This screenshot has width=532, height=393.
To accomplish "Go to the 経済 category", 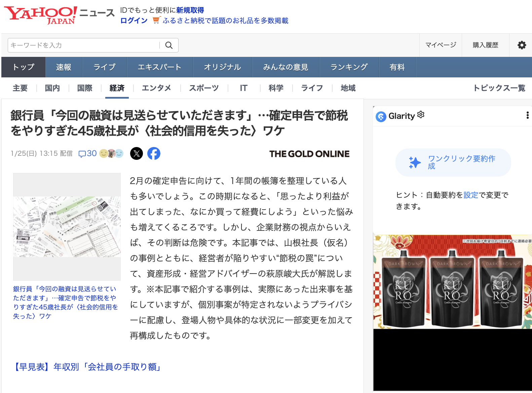I will (x=117, y=88).
